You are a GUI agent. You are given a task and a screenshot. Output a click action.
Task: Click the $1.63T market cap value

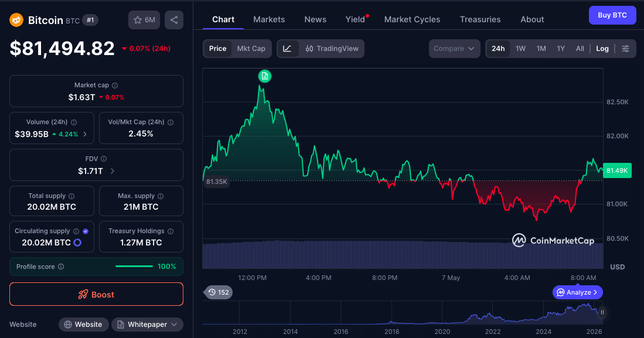pos(81,97)
